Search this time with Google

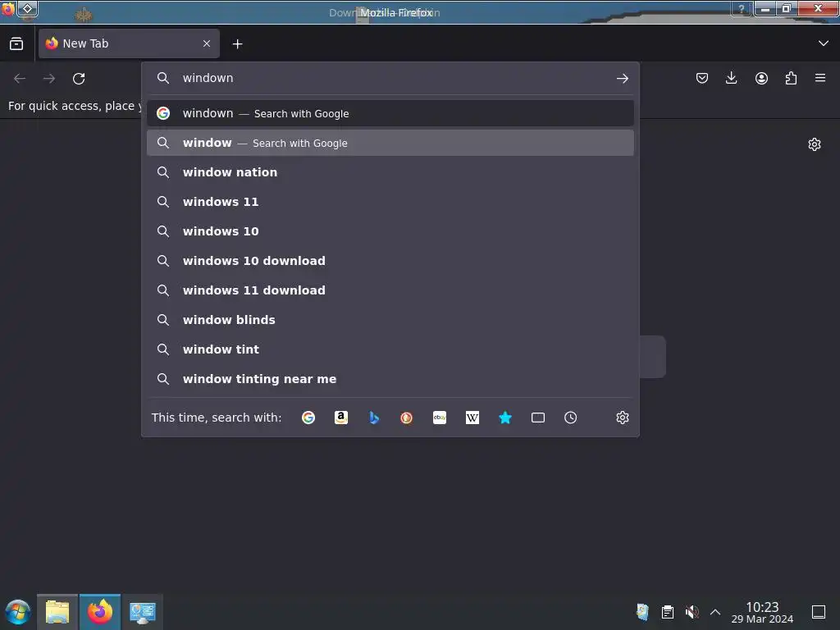pos(308,418)
